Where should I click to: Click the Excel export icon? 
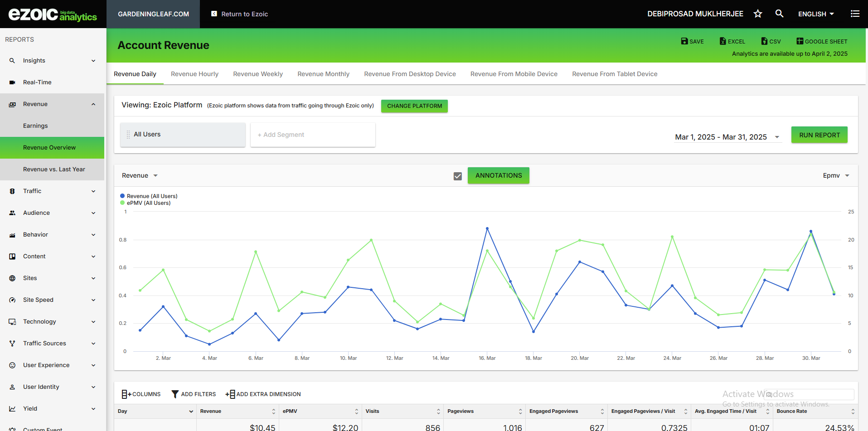pos(723,41)
